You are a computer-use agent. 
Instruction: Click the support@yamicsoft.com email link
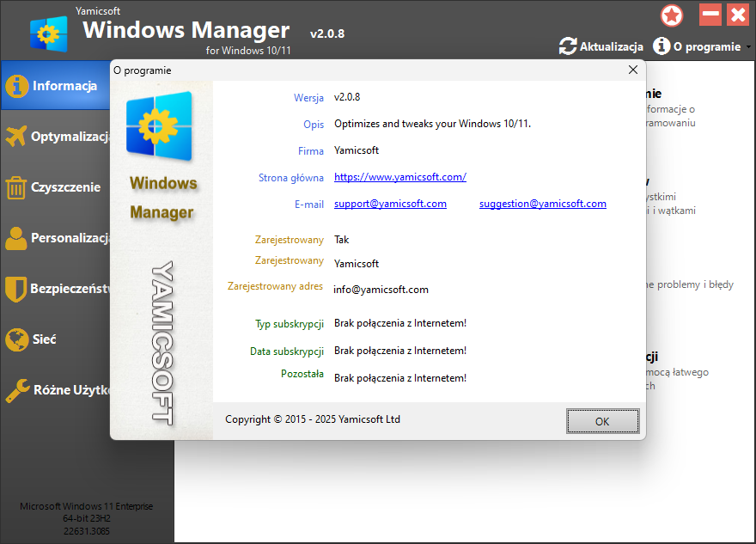390,204
